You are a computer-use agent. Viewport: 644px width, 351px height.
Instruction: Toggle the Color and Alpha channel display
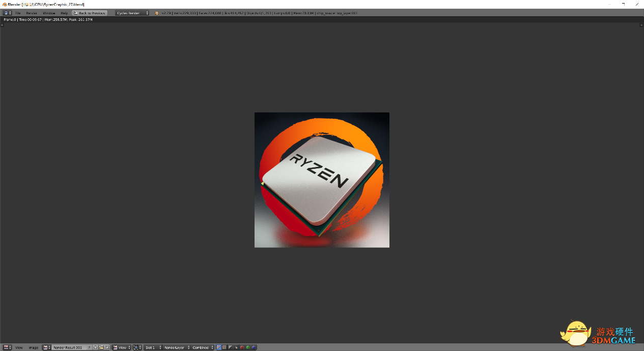[x=219, y=347]
